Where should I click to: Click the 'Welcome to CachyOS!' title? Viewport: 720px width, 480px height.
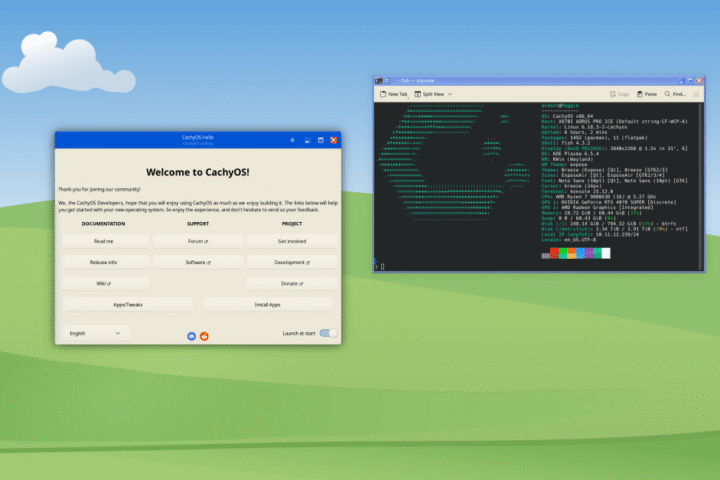(x=198, y=172)
